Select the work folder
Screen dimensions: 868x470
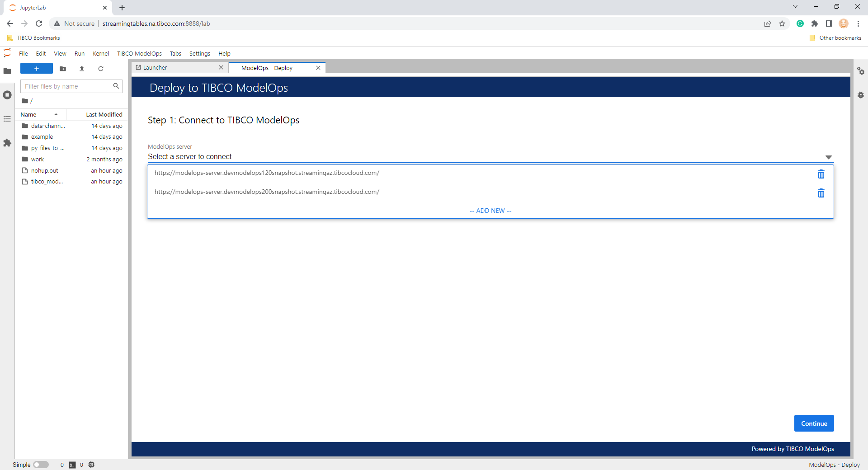pyautogui.click(x=72, y=159)
